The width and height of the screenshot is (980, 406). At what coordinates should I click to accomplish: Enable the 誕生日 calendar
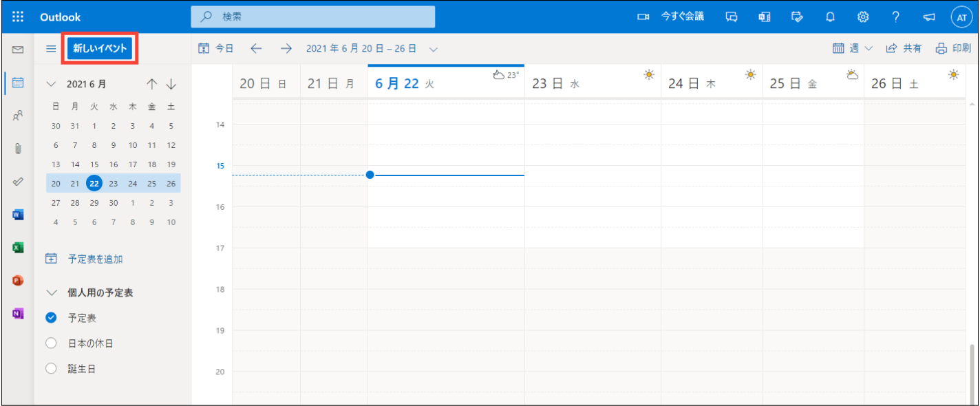point(50,369)
